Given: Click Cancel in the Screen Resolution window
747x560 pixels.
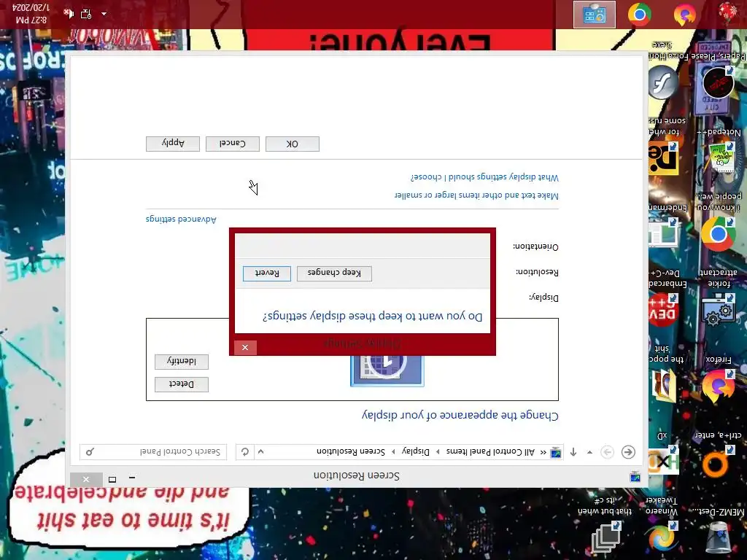Looking at the screenshot, I should pyautogui.click(x=233, y=144).
